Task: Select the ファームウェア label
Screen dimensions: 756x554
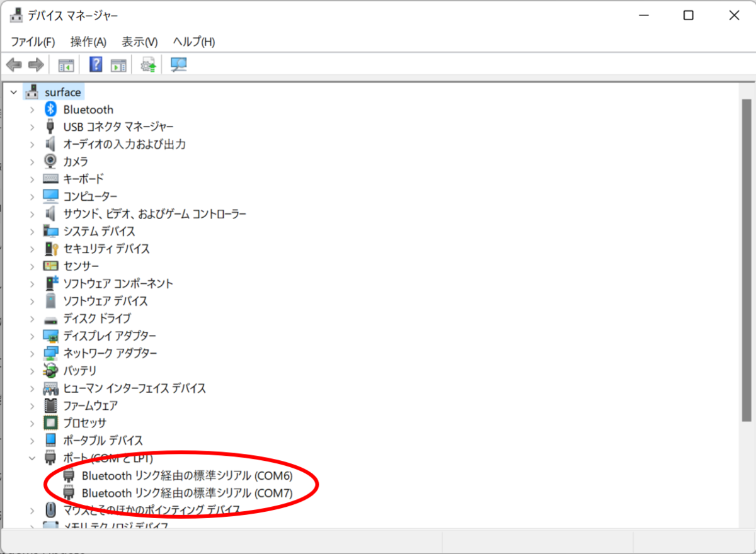Action: [90, 405]
